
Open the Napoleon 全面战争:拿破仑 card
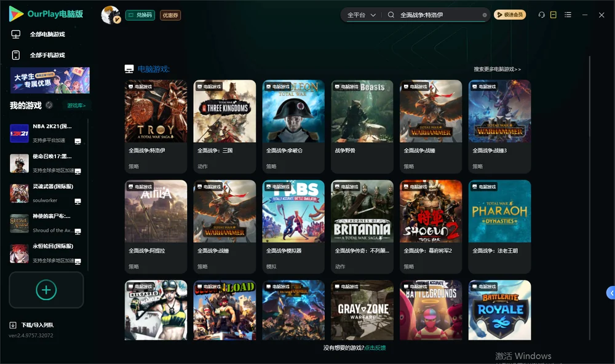293,126
